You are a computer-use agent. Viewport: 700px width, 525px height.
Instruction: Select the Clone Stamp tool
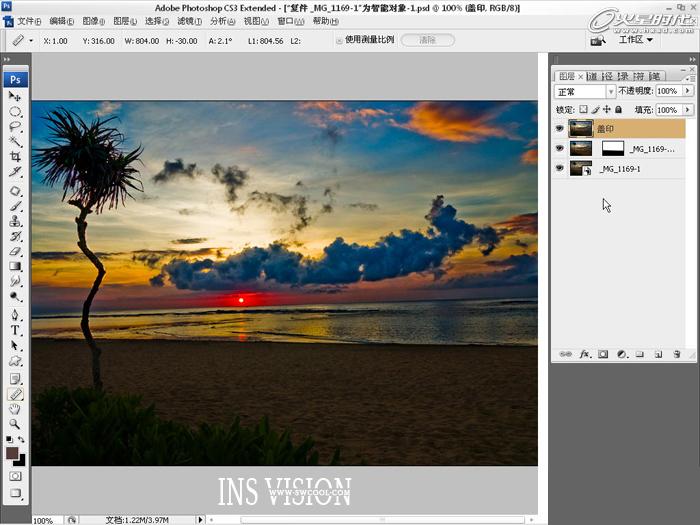point(15,221)
